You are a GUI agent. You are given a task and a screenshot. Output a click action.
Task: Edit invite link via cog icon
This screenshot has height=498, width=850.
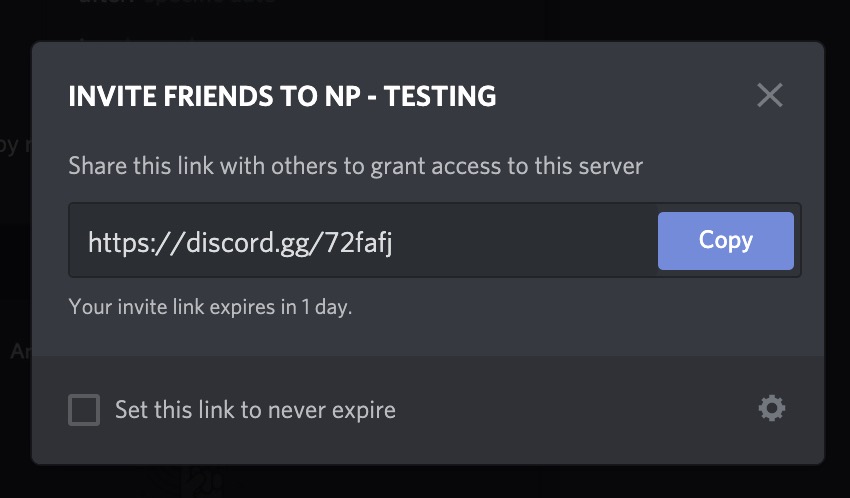click(x=772, y=408)
